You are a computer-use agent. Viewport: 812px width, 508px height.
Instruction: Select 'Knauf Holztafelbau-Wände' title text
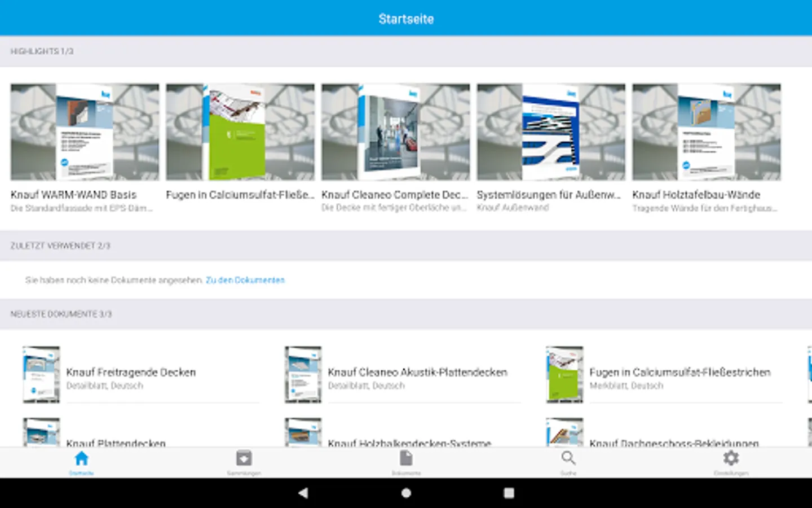[696, 195]
